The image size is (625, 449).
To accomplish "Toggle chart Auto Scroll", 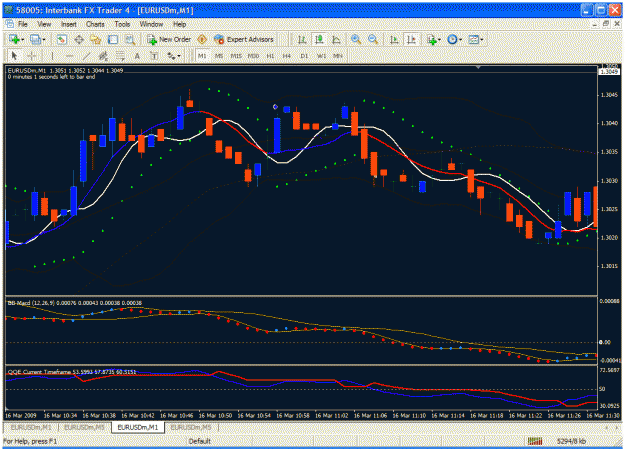I will point(394,39).
